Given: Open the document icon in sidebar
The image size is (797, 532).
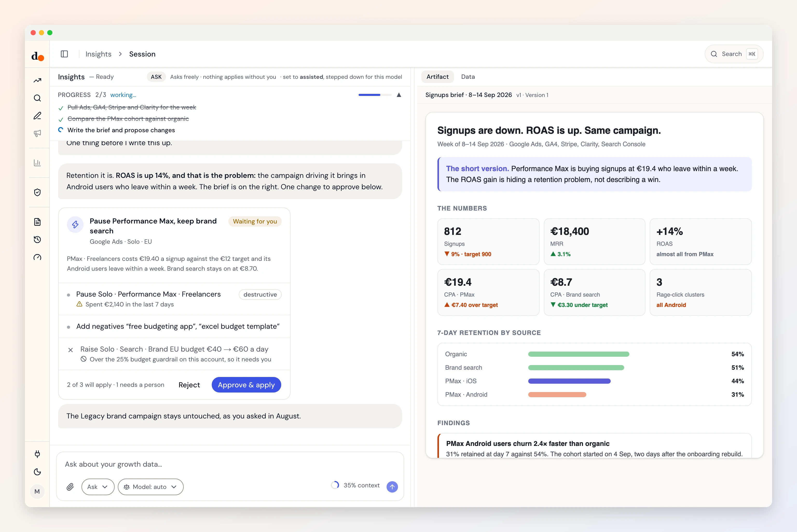Looking at the screenshot, I should (37, 222).
